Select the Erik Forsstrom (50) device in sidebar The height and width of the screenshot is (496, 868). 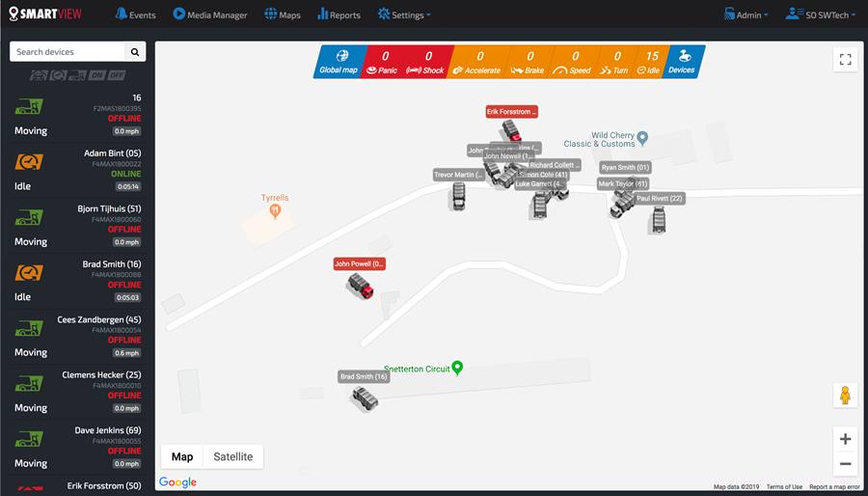[77, 485]
